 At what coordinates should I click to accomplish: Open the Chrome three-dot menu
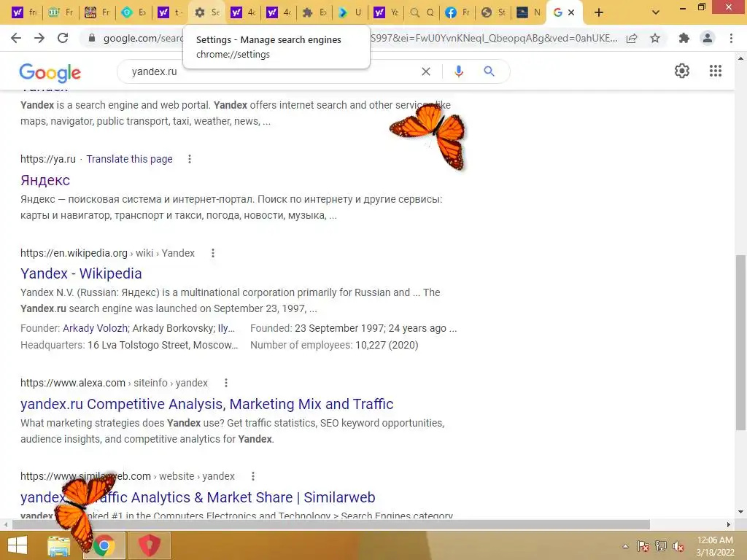tap(731, 38)
